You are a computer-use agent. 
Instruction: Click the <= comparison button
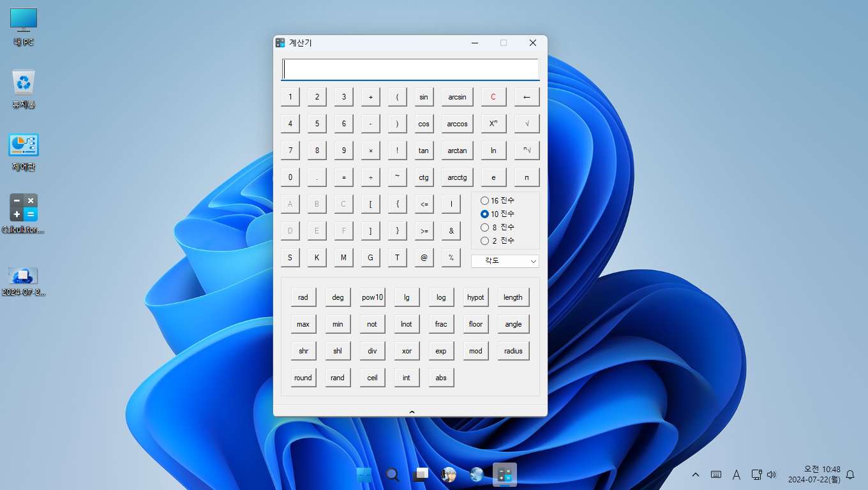coord(424,204)
